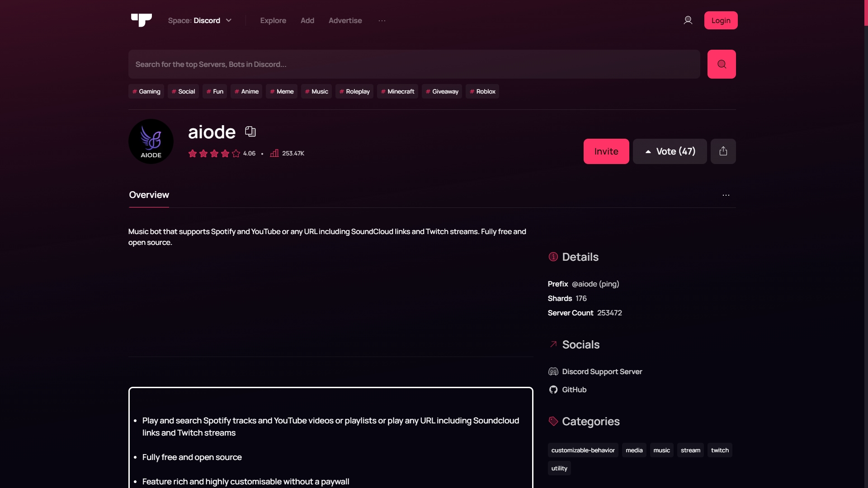
Task: Select the Roblox tag
Action: tap(482, 91)
